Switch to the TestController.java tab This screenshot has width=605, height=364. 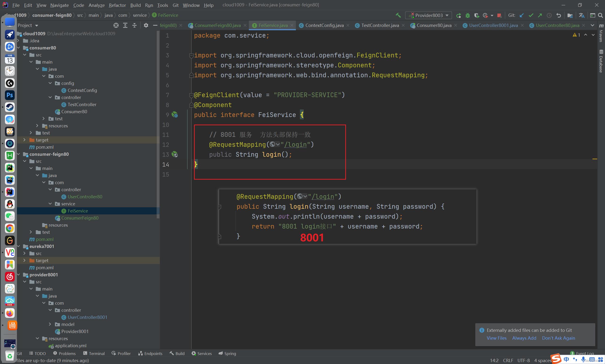[380, 25]
